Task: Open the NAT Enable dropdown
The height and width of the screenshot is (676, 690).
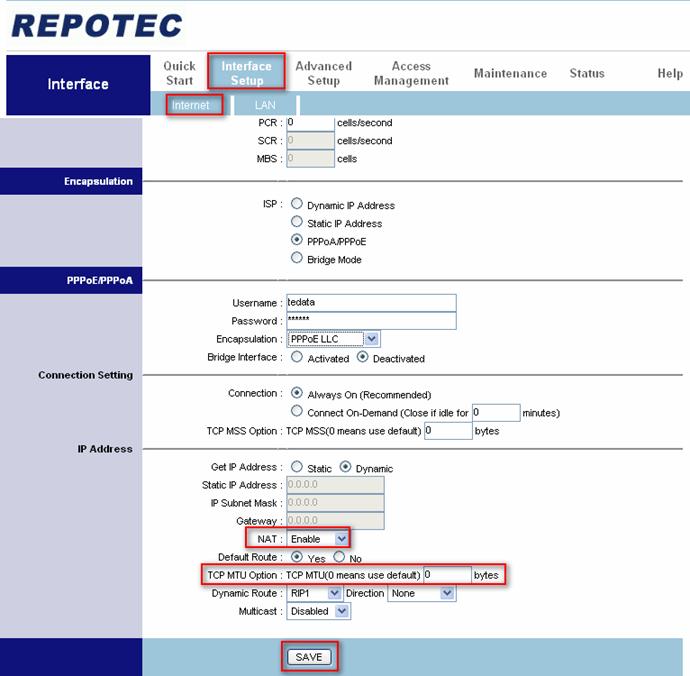Action: 318,539
